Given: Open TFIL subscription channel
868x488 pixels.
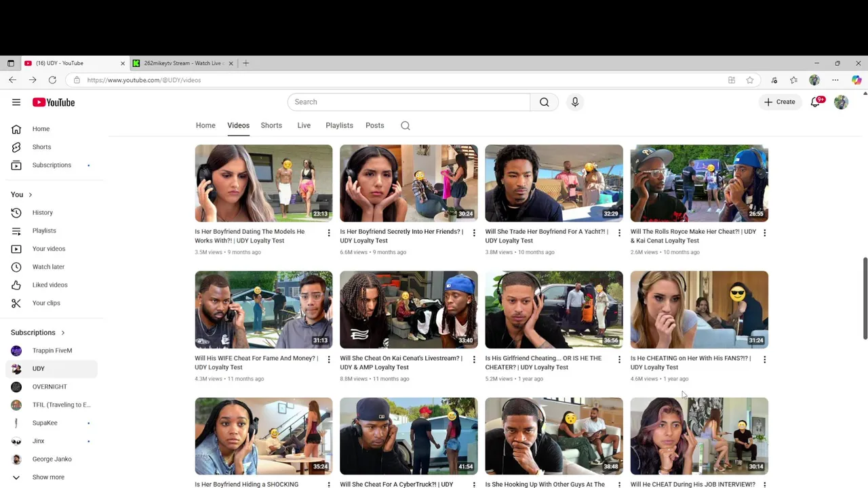Looking at the screenshot, I should [x=52, y=405].
